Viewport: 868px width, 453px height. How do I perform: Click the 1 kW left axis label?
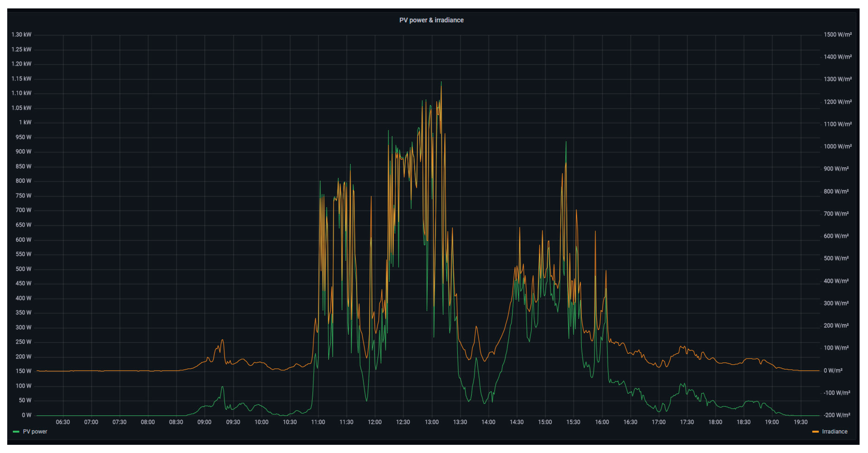(25, 122)
